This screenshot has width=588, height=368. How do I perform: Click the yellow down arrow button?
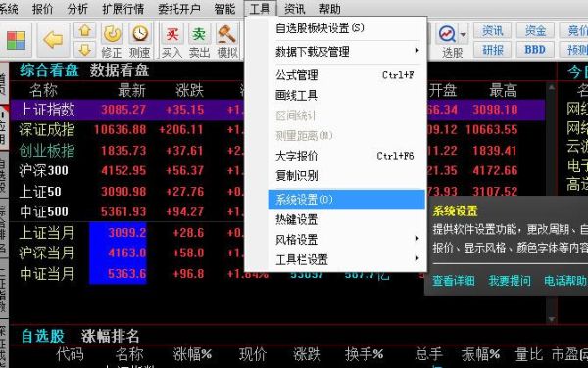[x=84, y=49]
